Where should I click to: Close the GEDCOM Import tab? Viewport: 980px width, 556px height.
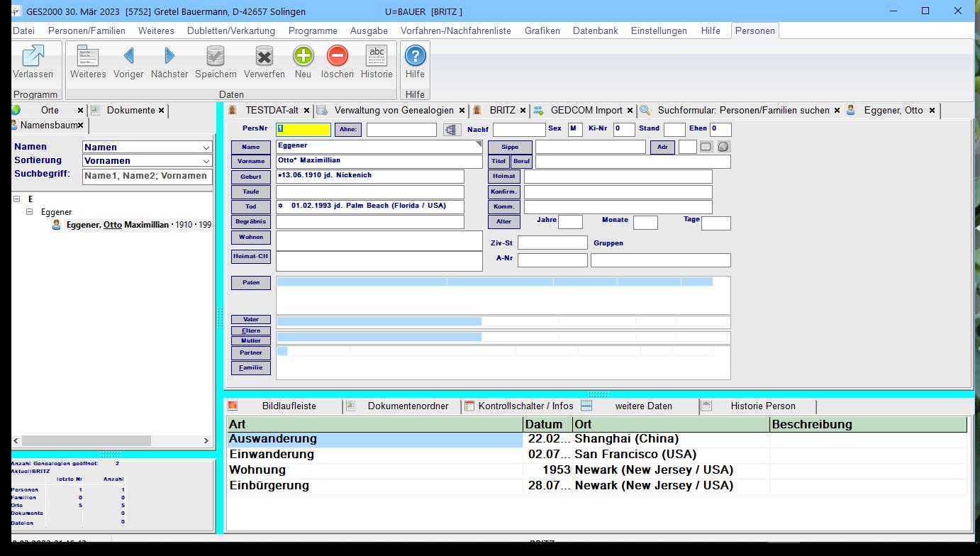[630, 111]
